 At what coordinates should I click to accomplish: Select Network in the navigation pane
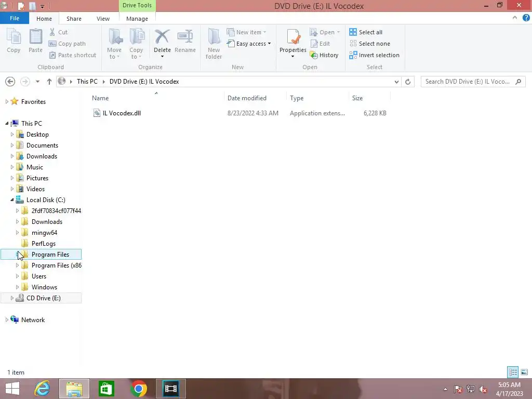[x=33, y=320]
